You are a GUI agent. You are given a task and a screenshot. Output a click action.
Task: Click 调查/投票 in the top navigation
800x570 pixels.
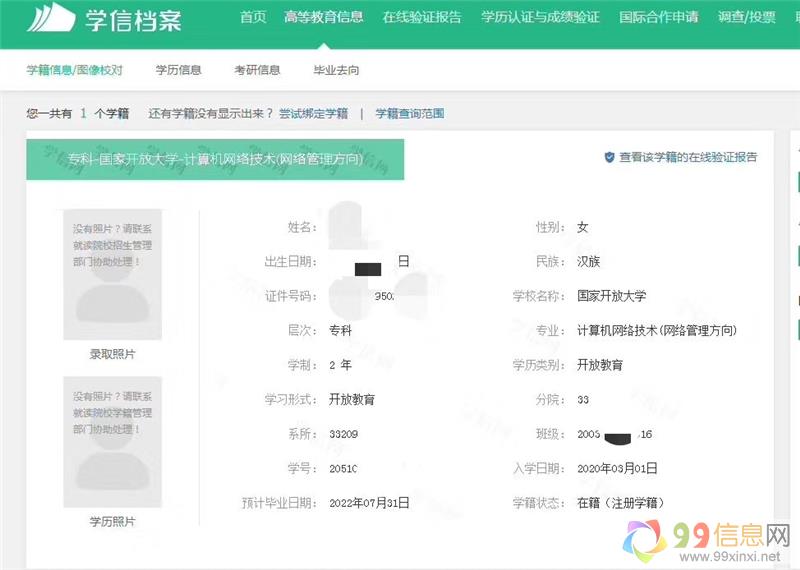click(746, 17)
